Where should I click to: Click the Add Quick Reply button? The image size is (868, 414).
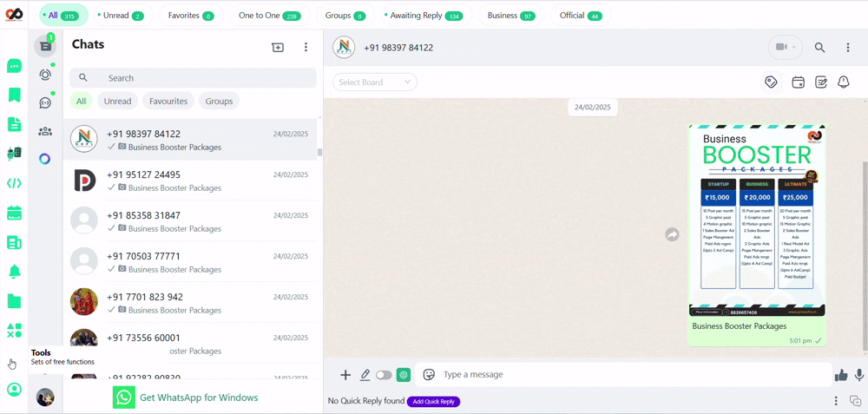(433, 402)
